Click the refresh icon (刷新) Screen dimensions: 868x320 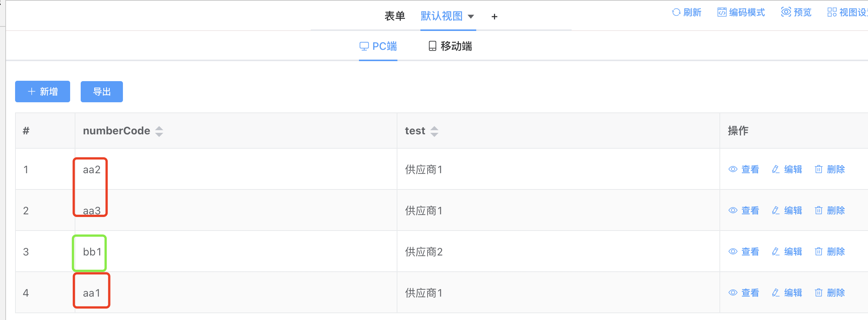coord(676,12)
